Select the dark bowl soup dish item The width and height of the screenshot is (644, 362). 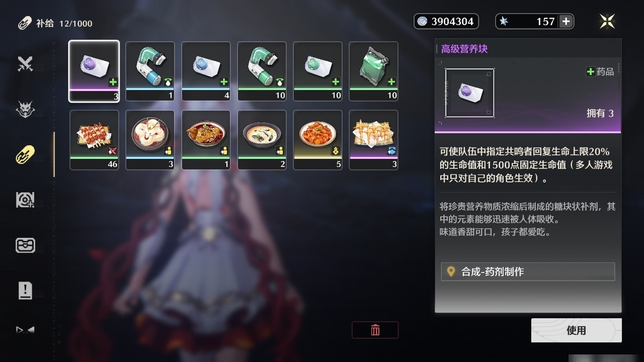pyautogui.click(x=262, y=140)
